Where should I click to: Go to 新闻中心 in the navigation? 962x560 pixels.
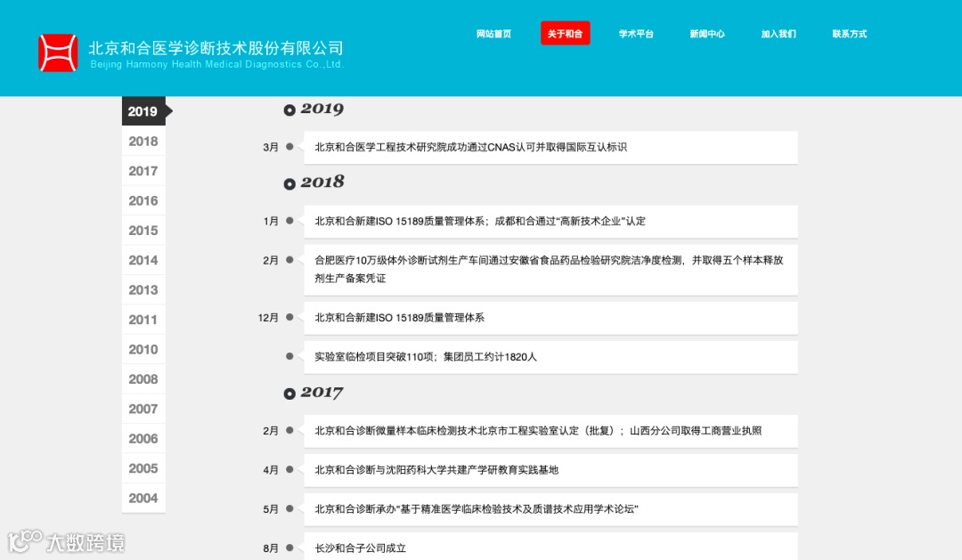707,34
